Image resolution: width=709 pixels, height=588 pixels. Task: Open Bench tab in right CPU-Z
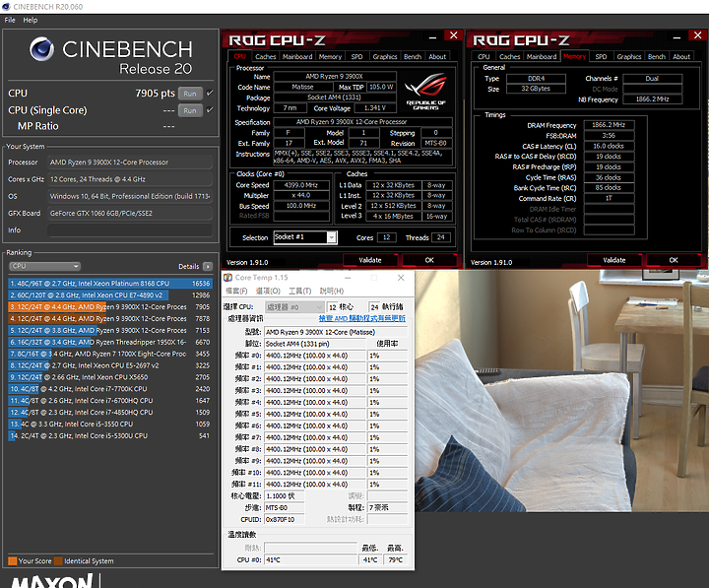[657, 57]
